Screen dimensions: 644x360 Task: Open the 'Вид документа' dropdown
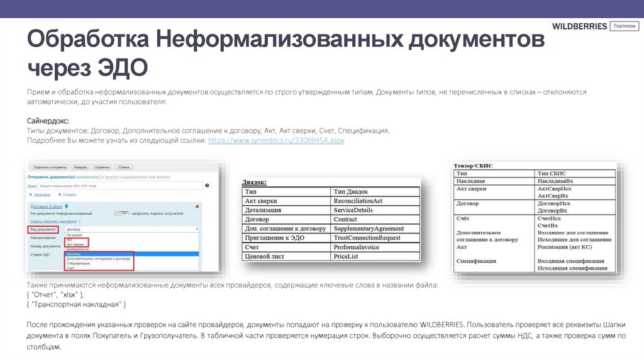(132, 229)
